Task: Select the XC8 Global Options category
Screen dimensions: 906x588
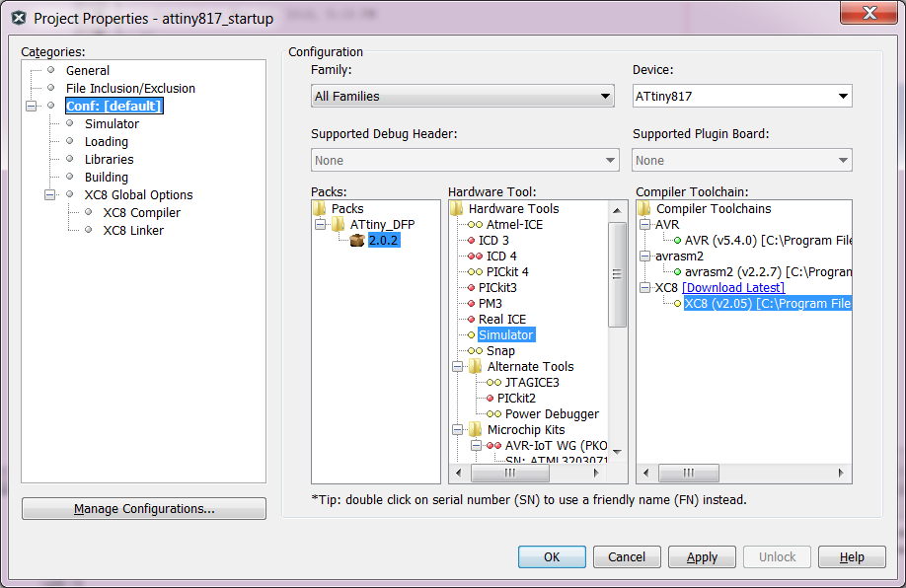Action: coord(139,194)
